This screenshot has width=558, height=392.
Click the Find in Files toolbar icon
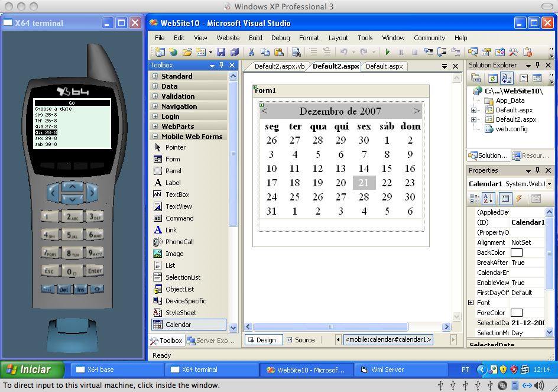coord(296,53)
